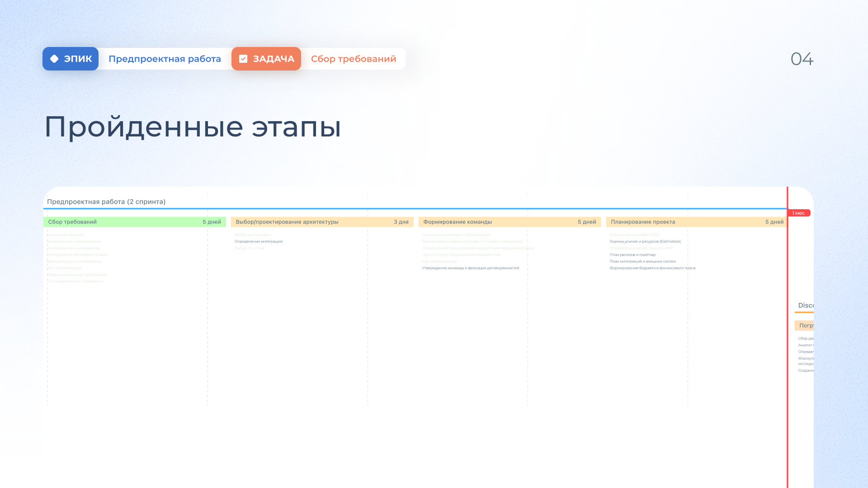
Task: Click 'Оценка усилий и ресурсов (Estimation)'
Action: point(645,241)
